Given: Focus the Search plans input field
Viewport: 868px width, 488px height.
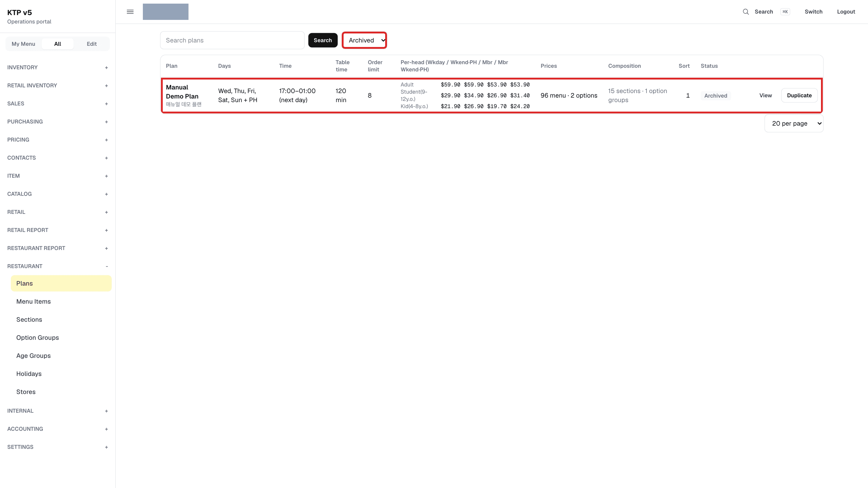Looking at the screenshot, I should pos(232,40).
